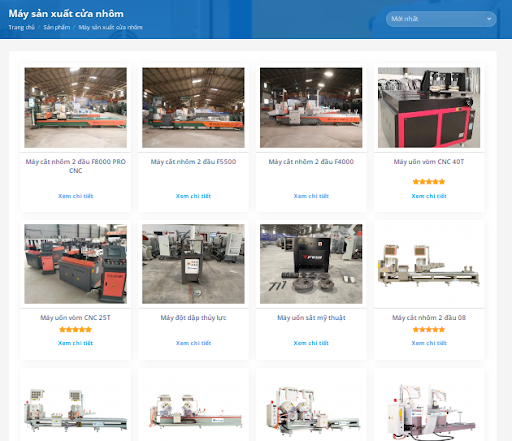View details of Máy cắt nhôm 2 đầu F5500
512x441 pixels.
pyautogui.click(x=193, y=196)
